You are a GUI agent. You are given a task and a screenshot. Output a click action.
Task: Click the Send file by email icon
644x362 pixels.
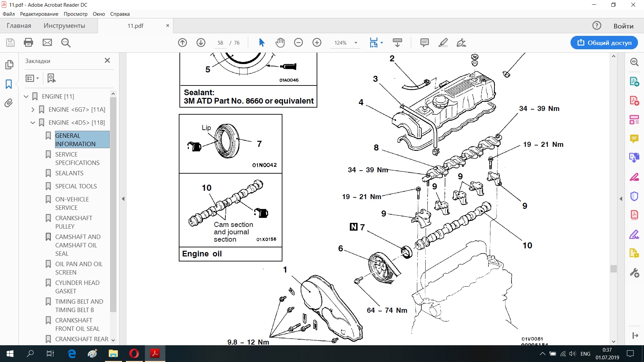(47, 43)
